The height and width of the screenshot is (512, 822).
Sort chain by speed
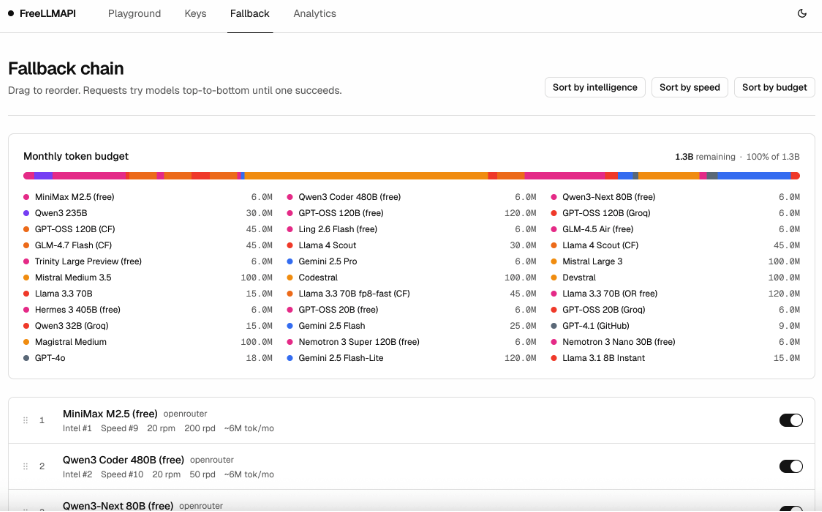689,88
